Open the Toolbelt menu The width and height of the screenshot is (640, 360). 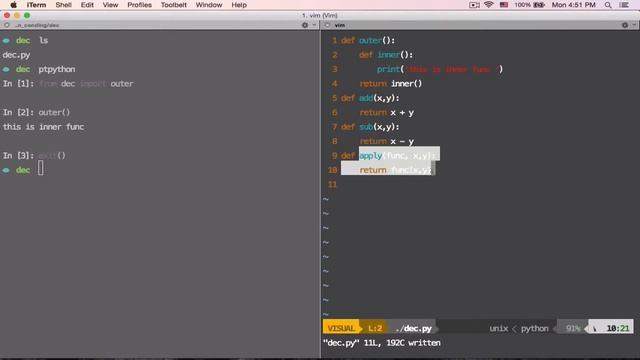[x=173, y=5]
